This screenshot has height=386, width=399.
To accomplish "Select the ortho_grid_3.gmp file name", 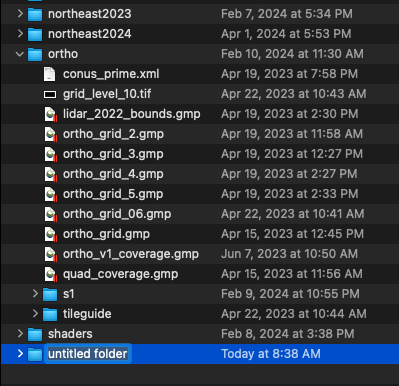I will coord(113,154).
